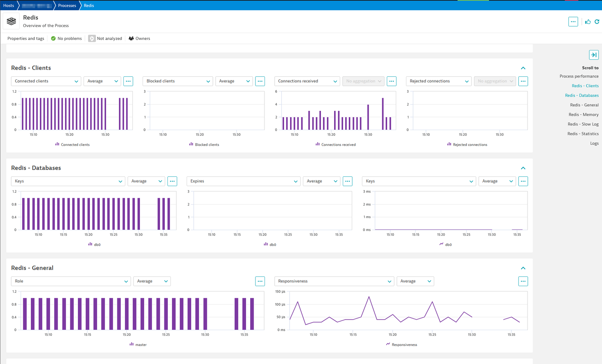
Task: Open options for Connected clients chart
Action: coord(128,81)
